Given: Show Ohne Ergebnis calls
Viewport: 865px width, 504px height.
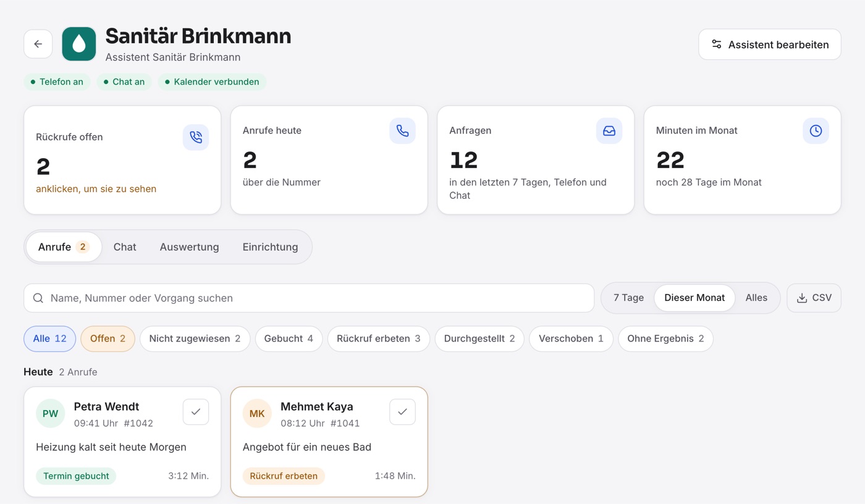Looking at the screenshot, I should [x=665, y=338].
